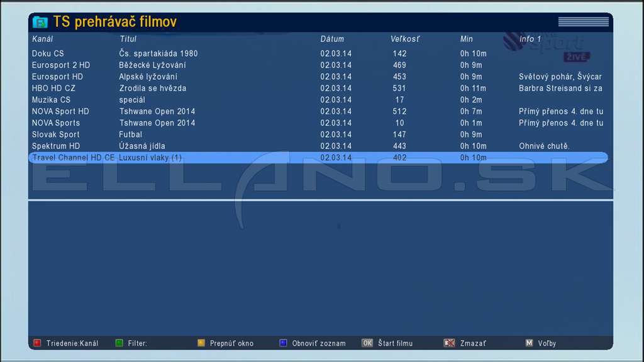Click the duration 0h 2m
Viewport: 644px width, 362px height.
point(471,100)
